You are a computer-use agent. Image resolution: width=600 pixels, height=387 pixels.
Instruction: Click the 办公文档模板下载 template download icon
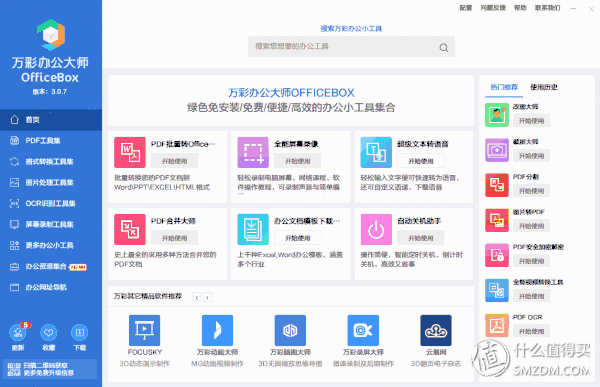pyautogui.click(x=253, y=229)
